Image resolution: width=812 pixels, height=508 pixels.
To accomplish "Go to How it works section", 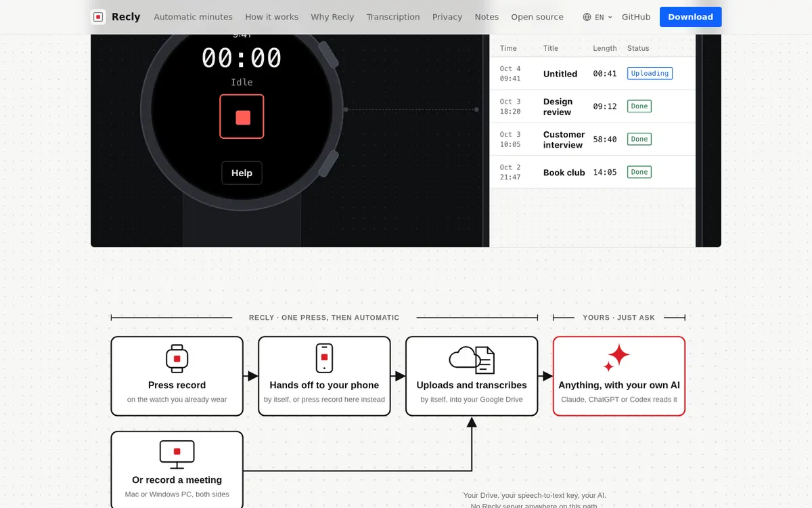I will point(271,17).
